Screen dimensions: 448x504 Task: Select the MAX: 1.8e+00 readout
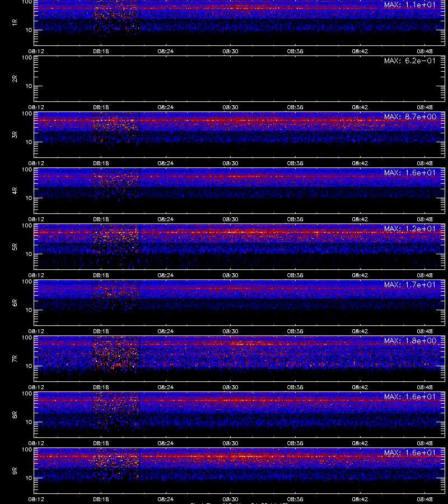tap(410, 340)
